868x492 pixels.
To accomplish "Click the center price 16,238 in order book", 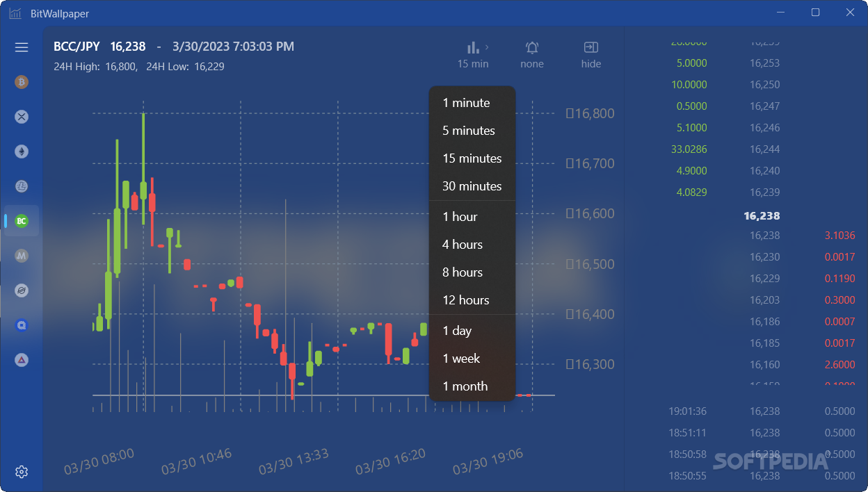I will click(762, 216).
